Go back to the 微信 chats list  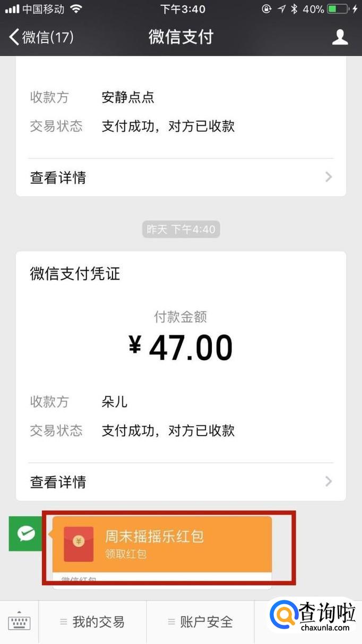coord(41,37)
